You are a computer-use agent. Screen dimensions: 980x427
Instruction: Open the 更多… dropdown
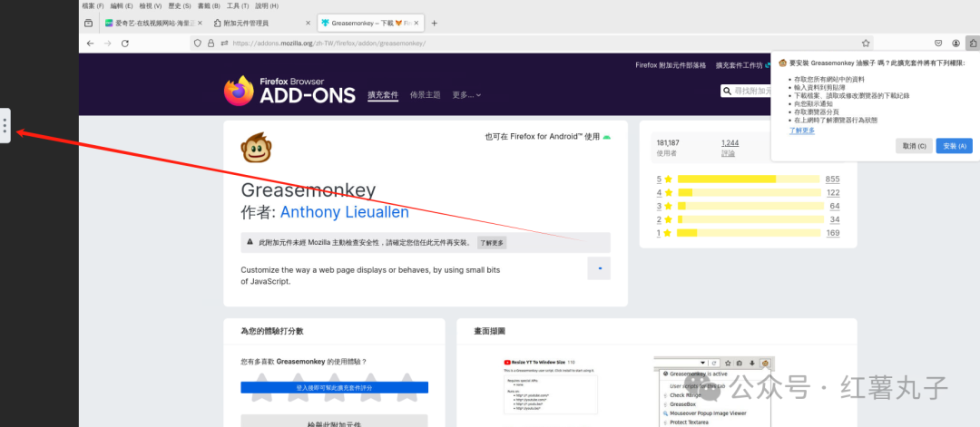pos(466,95)
